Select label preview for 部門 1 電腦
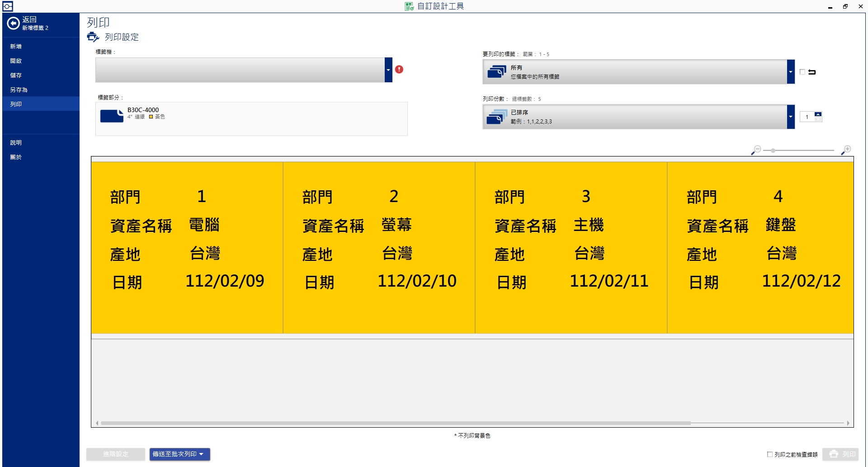This screenshot has width=868, height=467. tap(187, 248)
